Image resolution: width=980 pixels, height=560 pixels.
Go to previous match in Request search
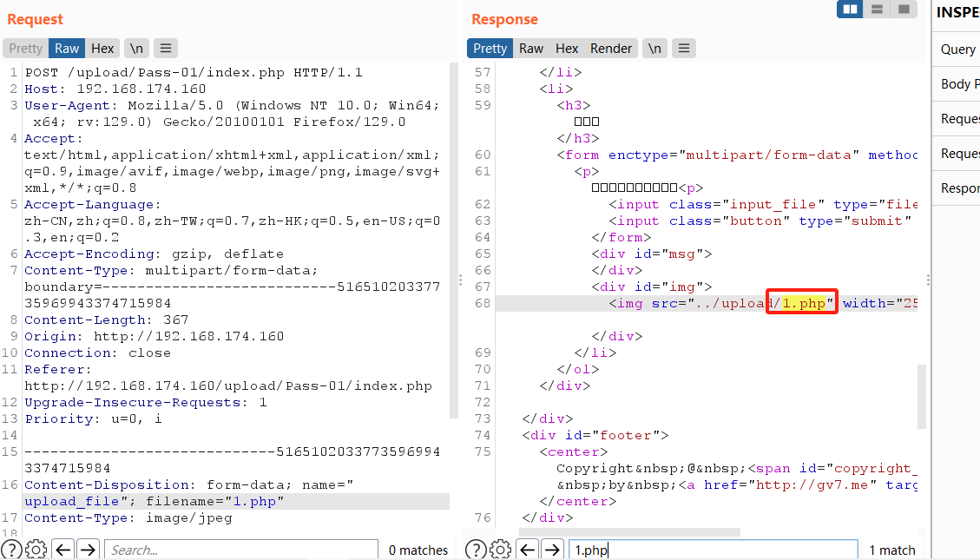tap(63, 550)
